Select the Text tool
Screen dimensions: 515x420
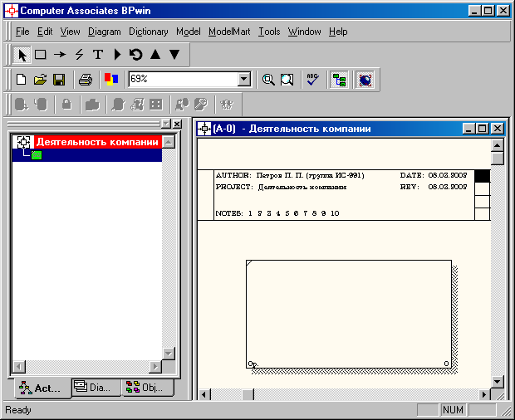coord(98,55)
